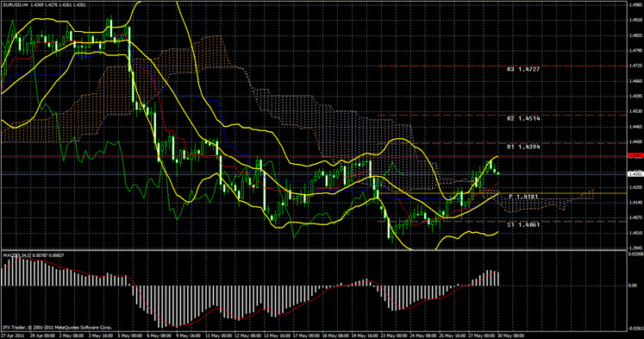Click the 0.00 level on the MACD scale
Image resolution: width=644 pixels, height=339 pixels.
point(633,286)
